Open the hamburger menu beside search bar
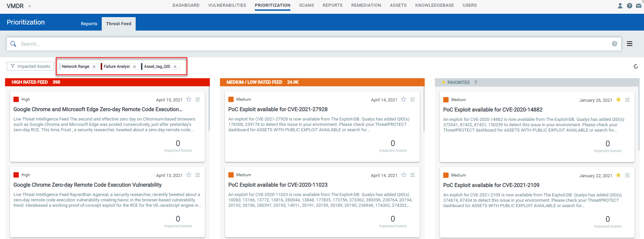 630,44
